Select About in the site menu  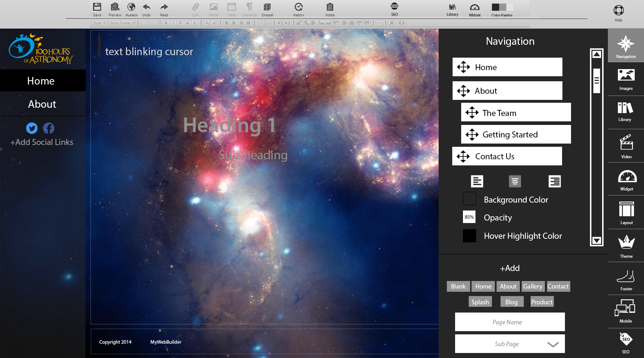click(42, 104)
